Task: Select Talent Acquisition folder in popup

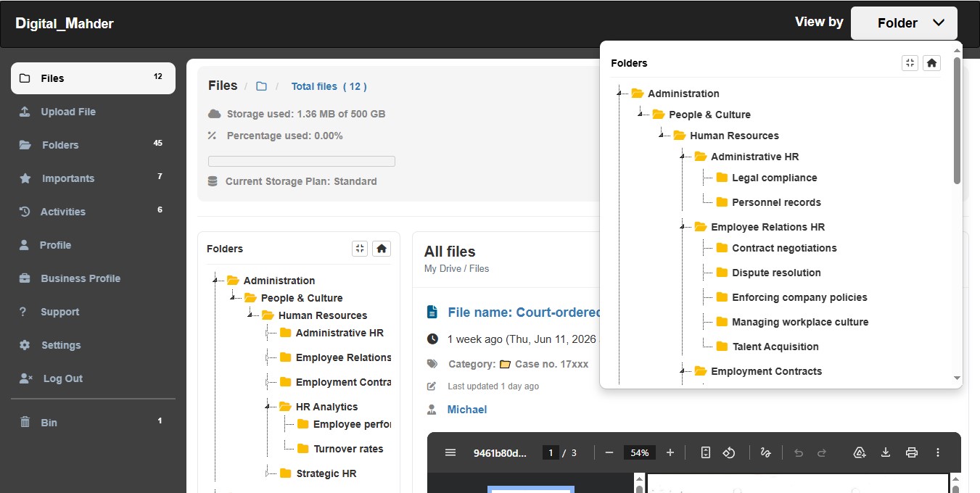Action: 775,347
